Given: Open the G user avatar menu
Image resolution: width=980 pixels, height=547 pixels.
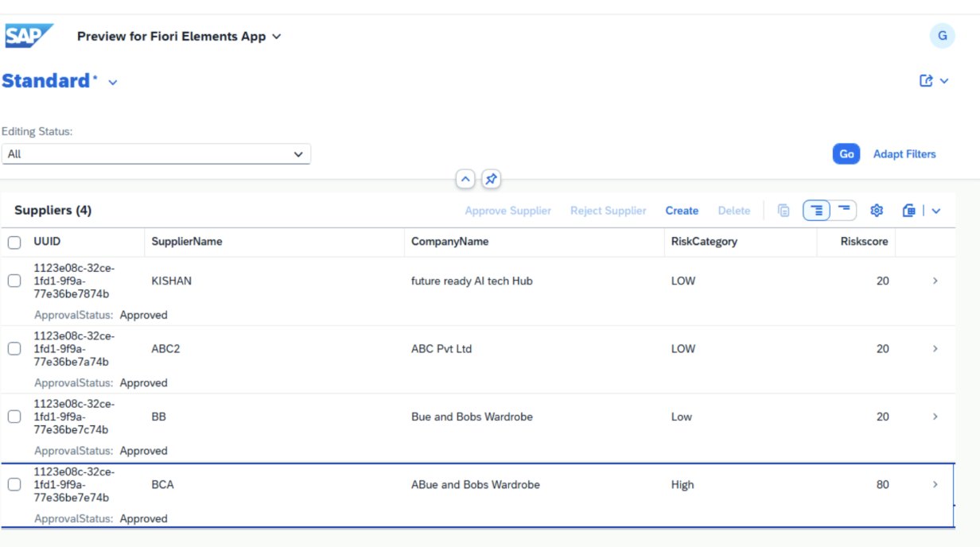Looking at the screenshot, I should click(942, 36).
